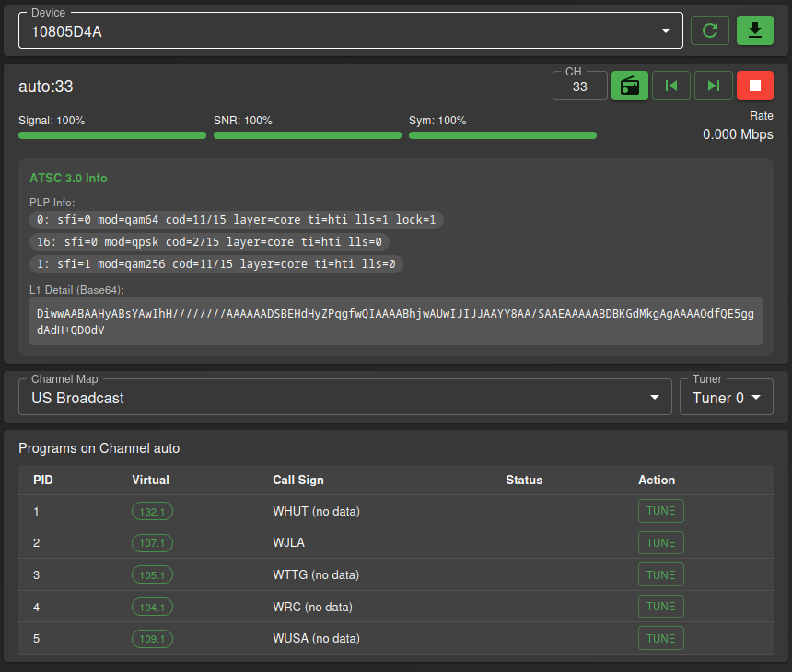792x672 pixels.
Task: Click the green refresh devices icon
Action: (710, 30)
